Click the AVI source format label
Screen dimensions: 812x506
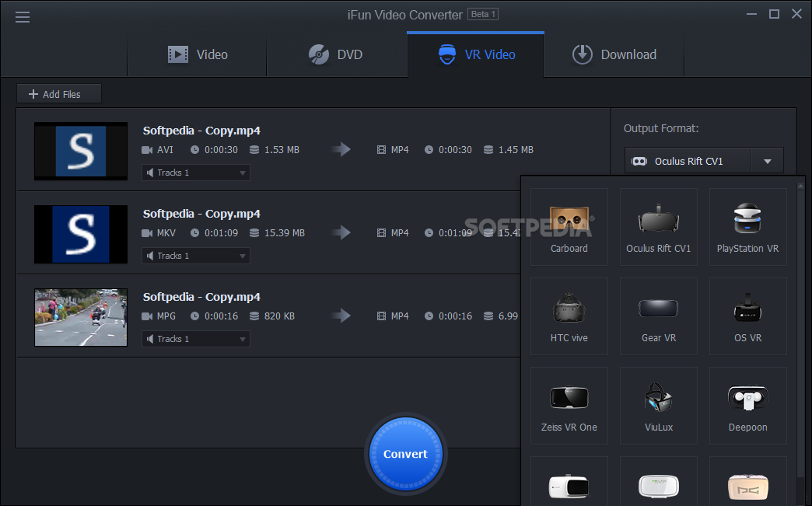(x=165, y=149)
